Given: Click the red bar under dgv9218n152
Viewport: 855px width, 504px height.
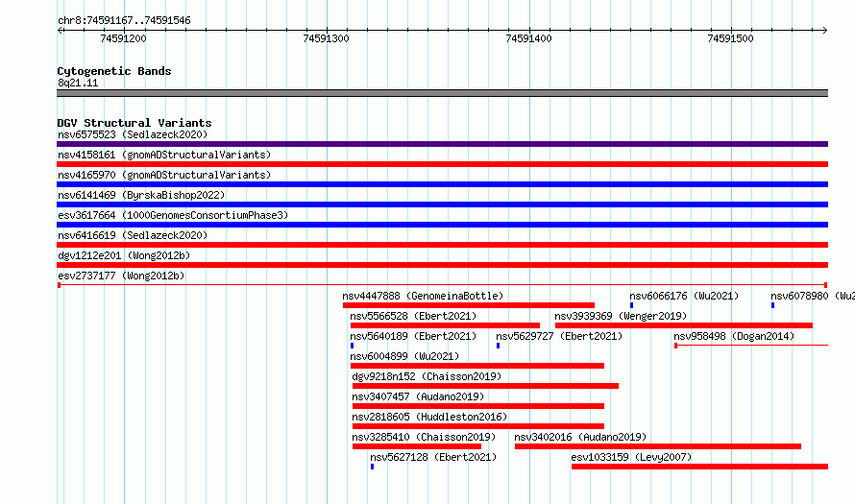Looking at the screenshot, I should pyautogui.click(x=485, y=386).
